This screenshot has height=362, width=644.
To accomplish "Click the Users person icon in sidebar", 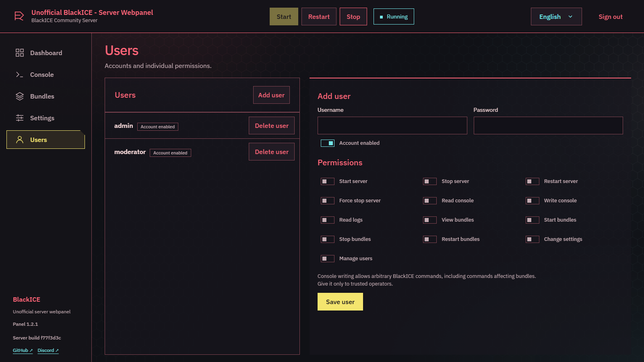I will pos(20,140).
